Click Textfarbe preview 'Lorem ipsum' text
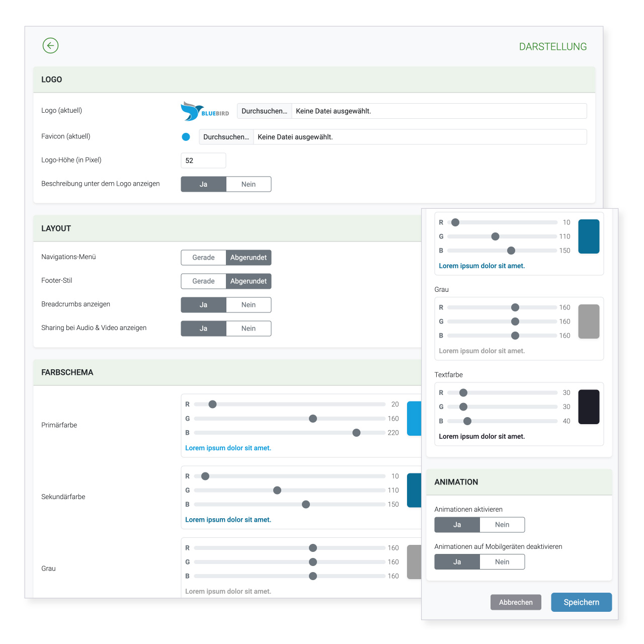This screenshot has height=644, width=644. tap(481, 436)
